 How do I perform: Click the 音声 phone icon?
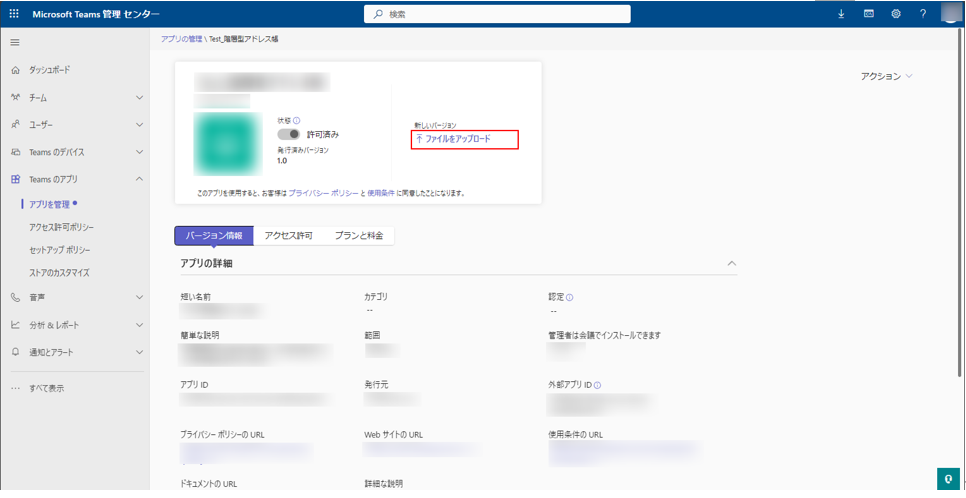coord(15,298)
